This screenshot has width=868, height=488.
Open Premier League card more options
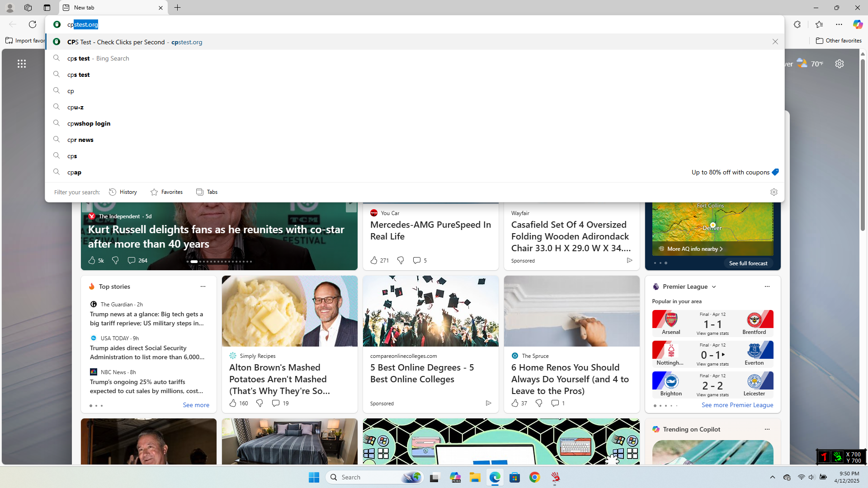[x=767, y=286]
